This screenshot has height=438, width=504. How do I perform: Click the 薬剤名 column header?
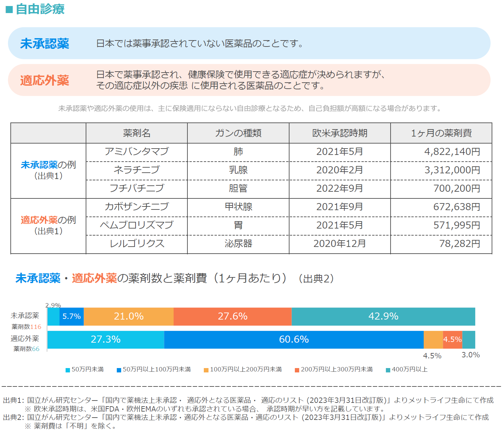click(x=137, y=133)
